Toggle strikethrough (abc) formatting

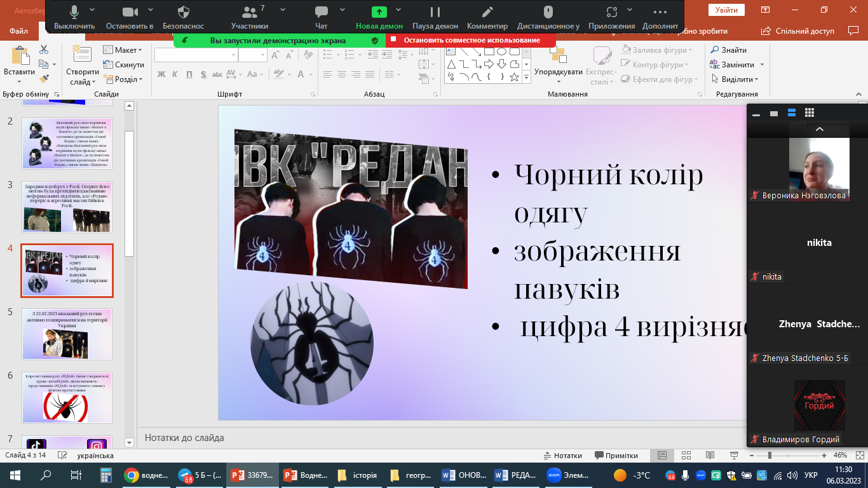coord(217,74)
